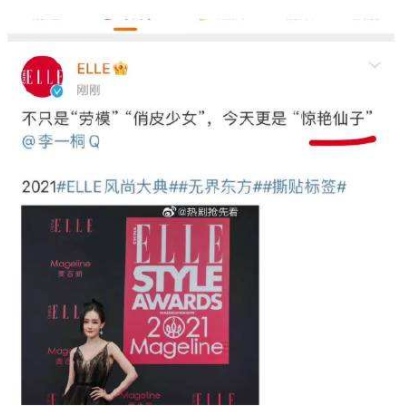This screenshot has width=416, height=414.
Task: Select the tab with orange underline
Action: pyautogui.click(x=125, y=19)
